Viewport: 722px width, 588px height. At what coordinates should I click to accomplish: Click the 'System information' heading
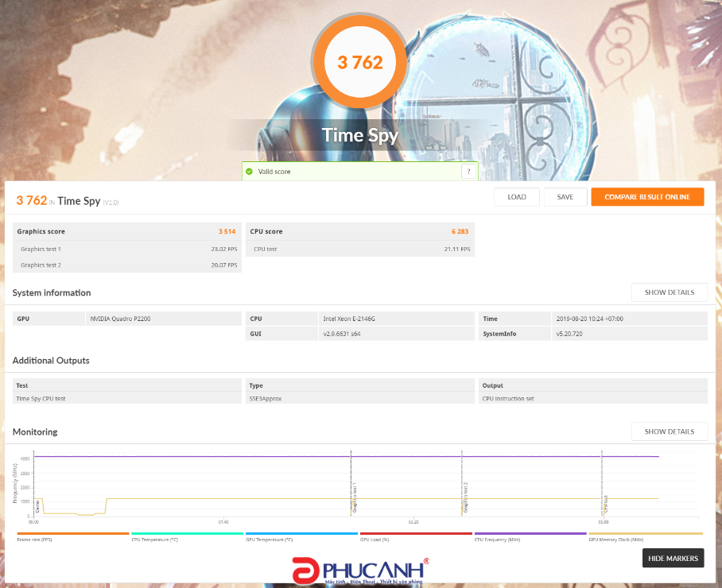coord(52,292)
